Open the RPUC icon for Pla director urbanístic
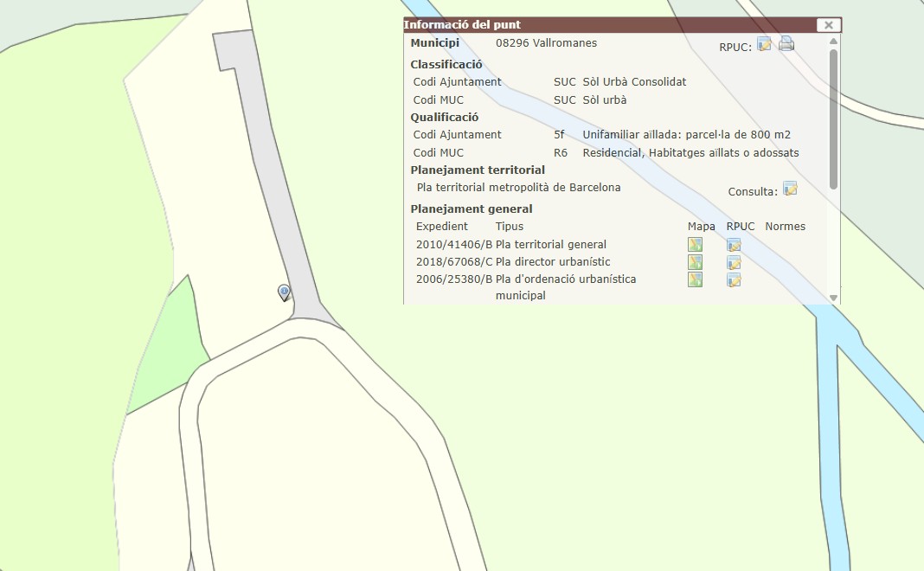 734,262
